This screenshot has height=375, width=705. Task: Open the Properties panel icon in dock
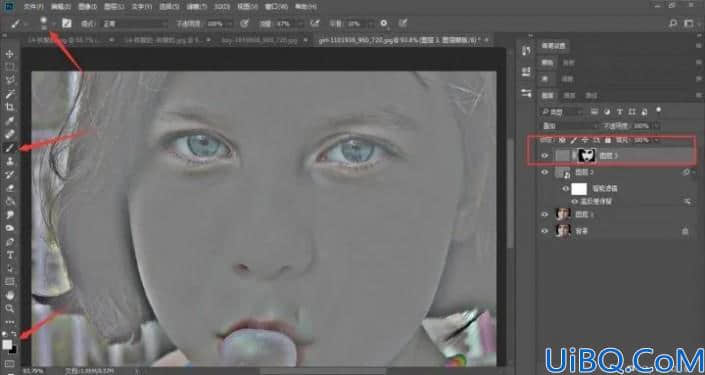[x=527, y=71]
